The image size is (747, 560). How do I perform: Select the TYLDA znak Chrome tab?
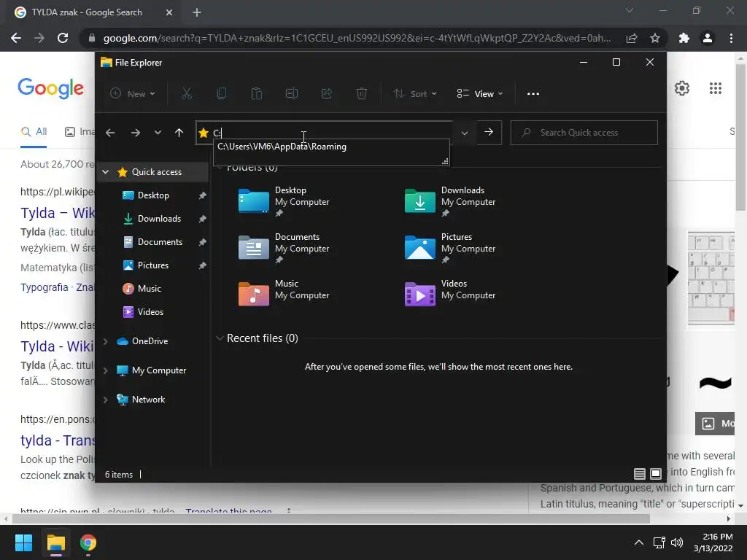point(93,12)
